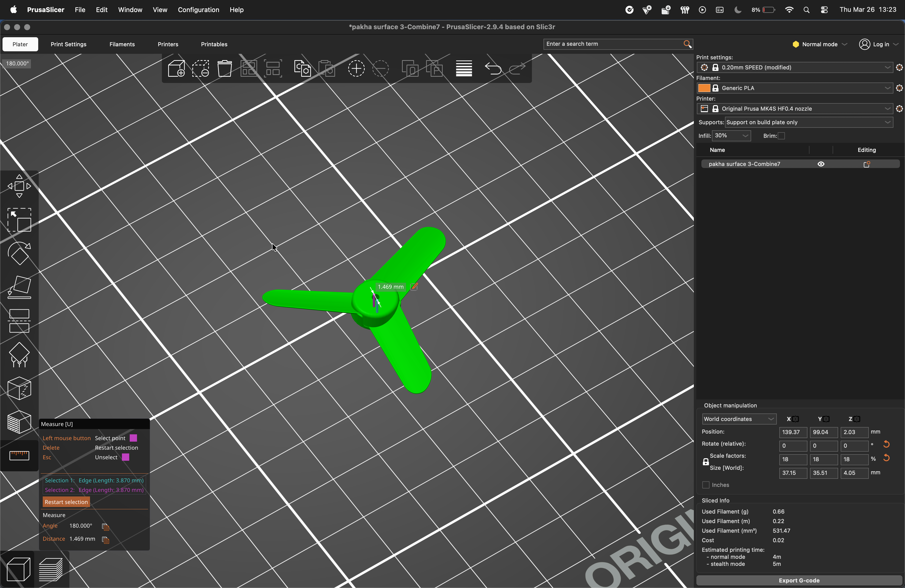The image size is (905, 588).
Task: Select the Move tool
Action: click(x=20, y=186)
